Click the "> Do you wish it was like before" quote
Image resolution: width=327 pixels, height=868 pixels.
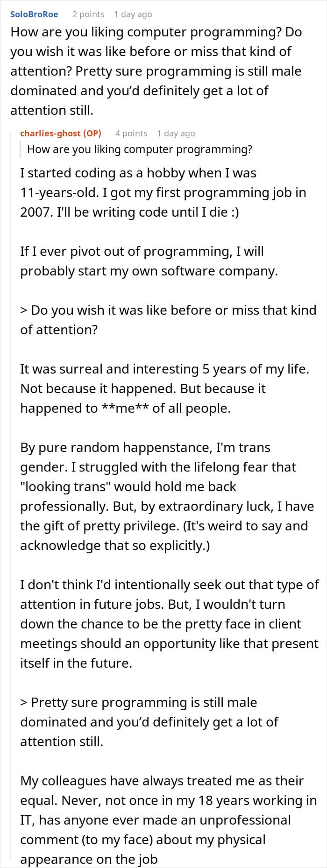(168, 320)
